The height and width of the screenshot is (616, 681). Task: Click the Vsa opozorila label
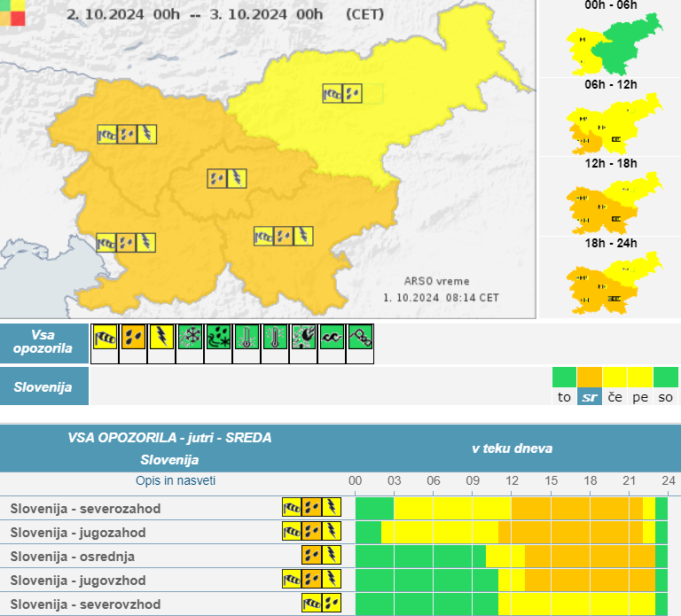tap(44, 342)
